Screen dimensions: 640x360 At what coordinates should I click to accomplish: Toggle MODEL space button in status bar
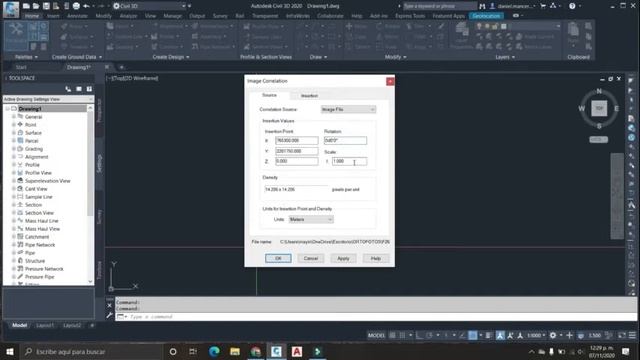pyautogui.click(x=376, y=335)
